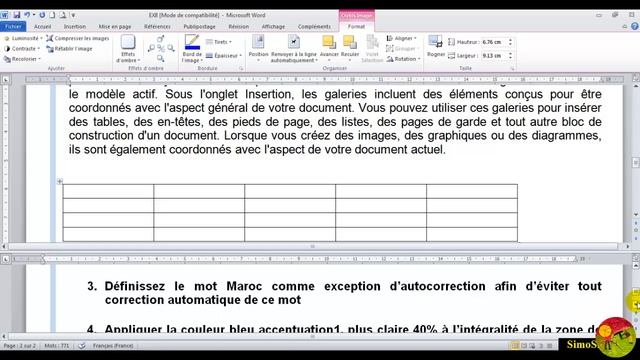The image size is (640, 360).
Task: Open the Aligner dropdown
Action: pos(401,38)
